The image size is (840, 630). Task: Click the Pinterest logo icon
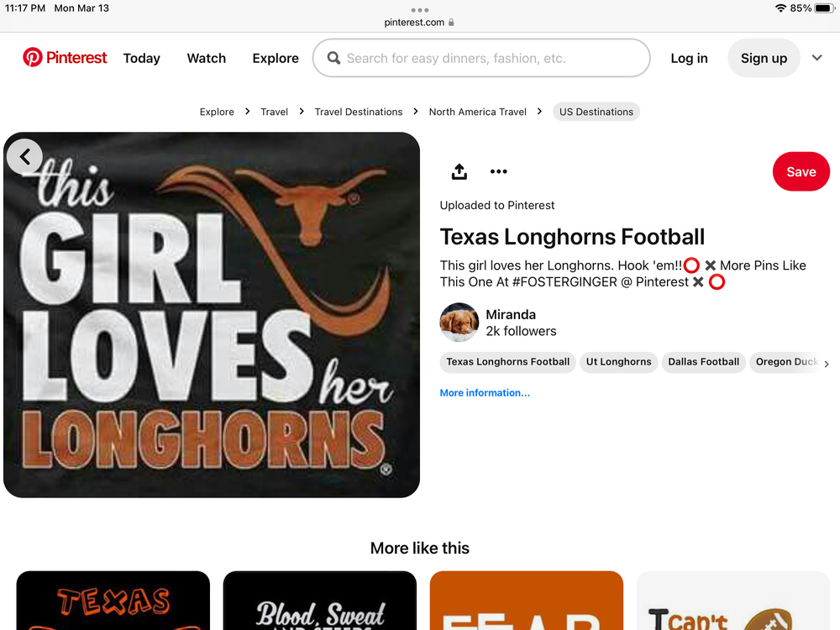[x=33, y=58]
